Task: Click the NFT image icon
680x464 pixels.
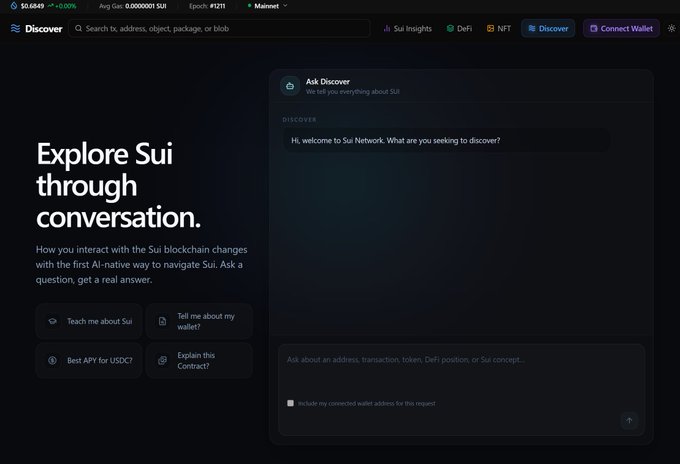Action: pos(490,29)
